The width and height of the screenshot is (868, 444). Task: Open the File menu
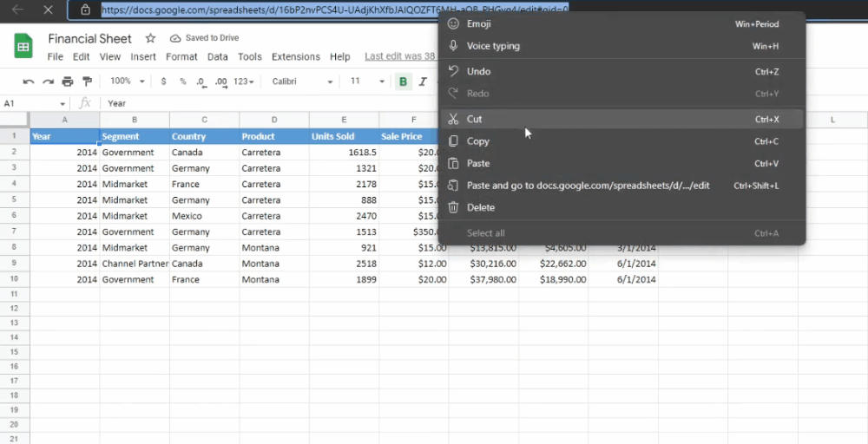pos(55,57)
